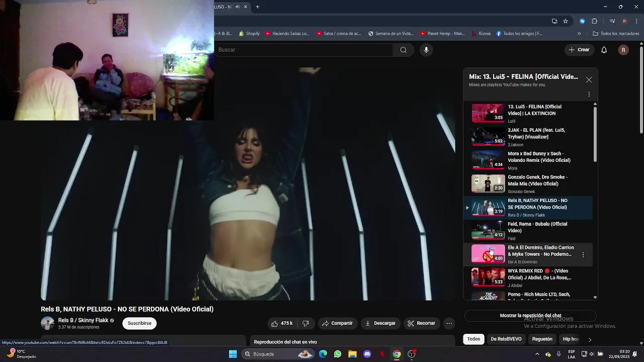Play 13. Lui5 - FELINA from playlist
Screen dimensions: 644x362
tap(528, 113)
